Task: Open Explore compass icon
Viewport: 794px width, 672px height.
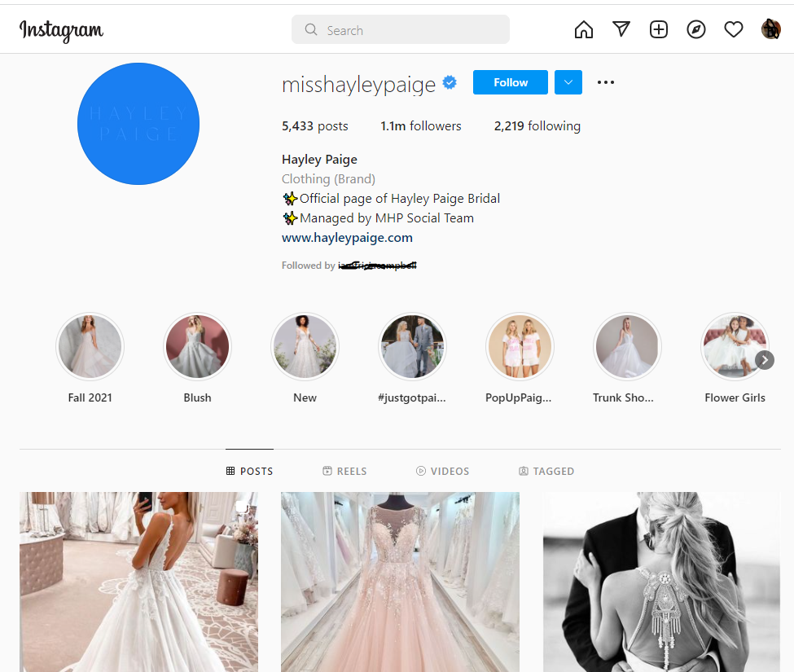Action: click(x=695, y=29)
